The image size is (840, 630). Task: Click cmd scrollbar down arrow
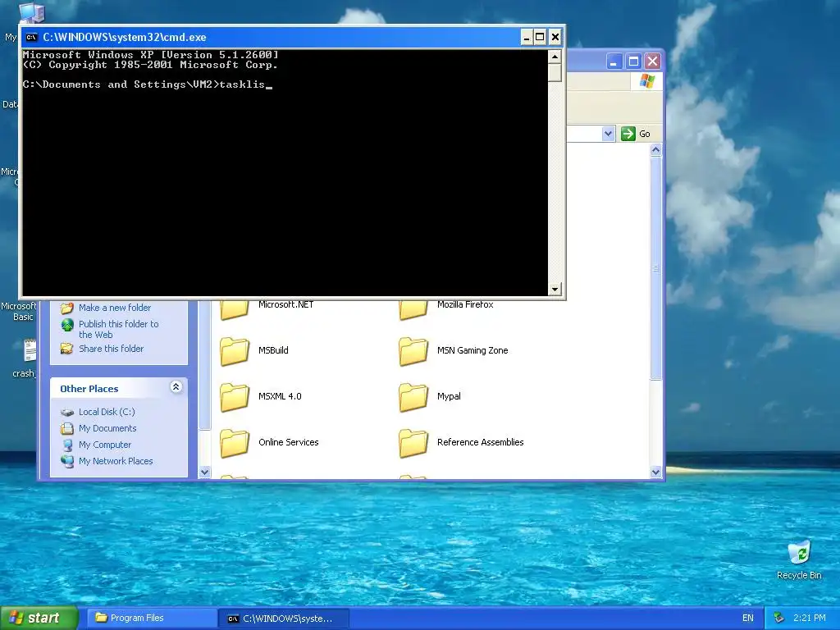tap(555, 290)
